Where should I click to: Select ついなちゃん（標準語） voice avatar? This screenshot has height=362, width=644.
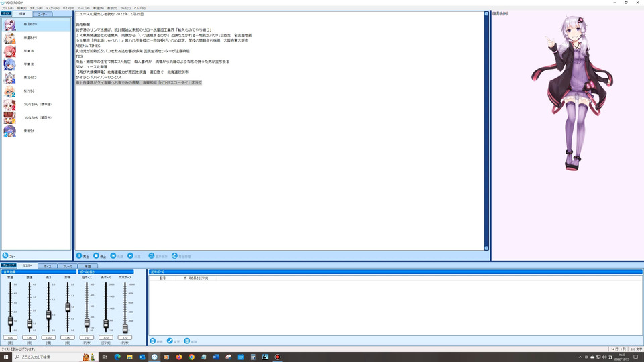(x=10, y=105)
